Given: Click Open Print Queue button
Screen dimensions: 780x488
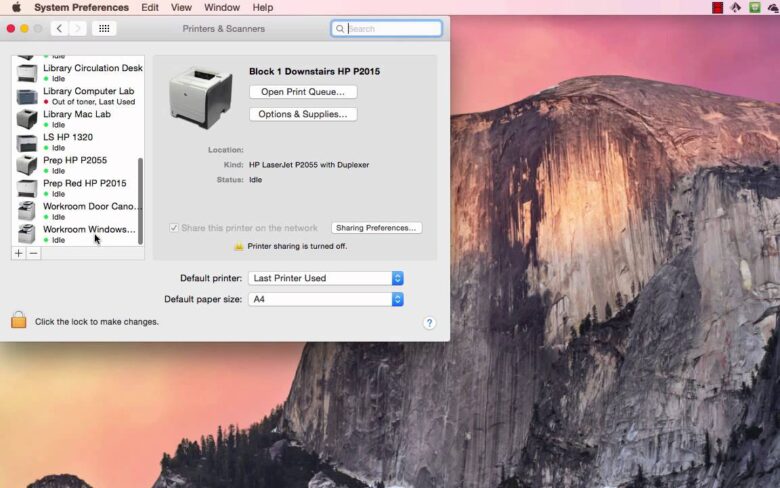Looking at the screenshot, I should click(303, 92).
